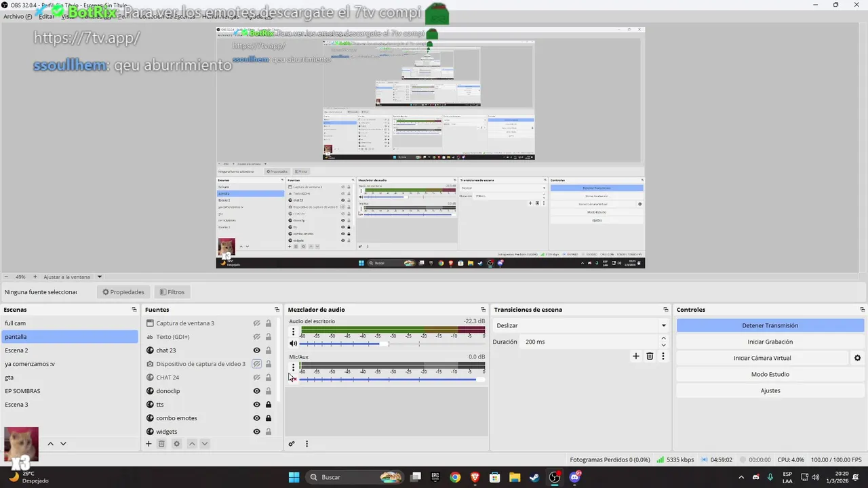Open Google Chrome from the taskbar
Screen dimensions: 868x488
point(455,477)
